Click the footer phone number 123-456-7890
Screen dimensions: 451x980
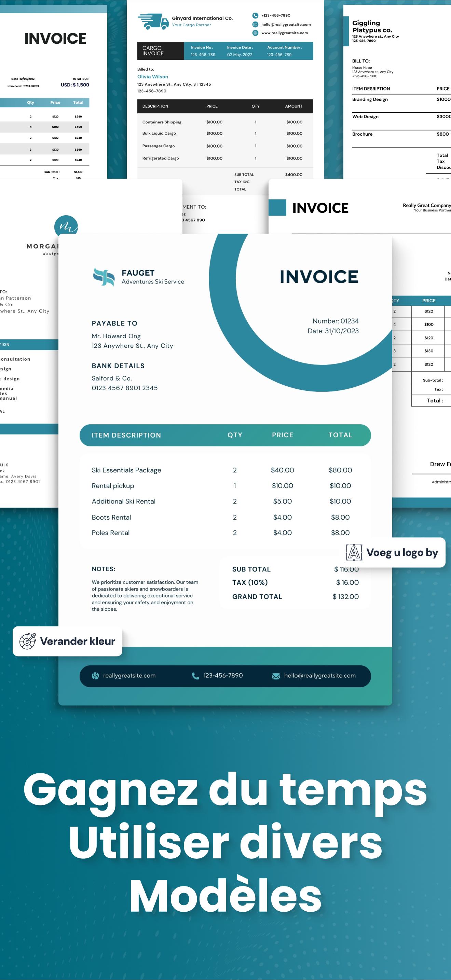tap(223, 675)
